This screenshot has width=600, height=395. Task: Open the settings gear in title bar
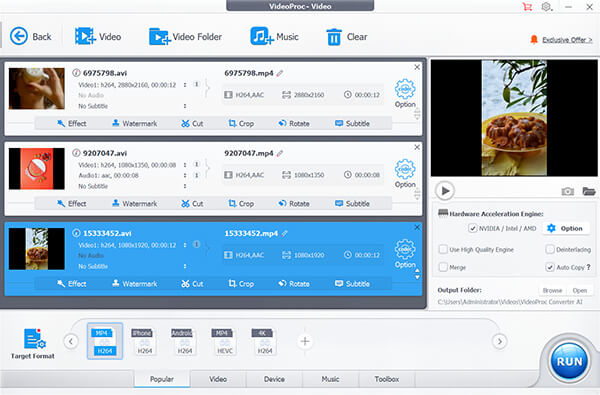[546, 7]
